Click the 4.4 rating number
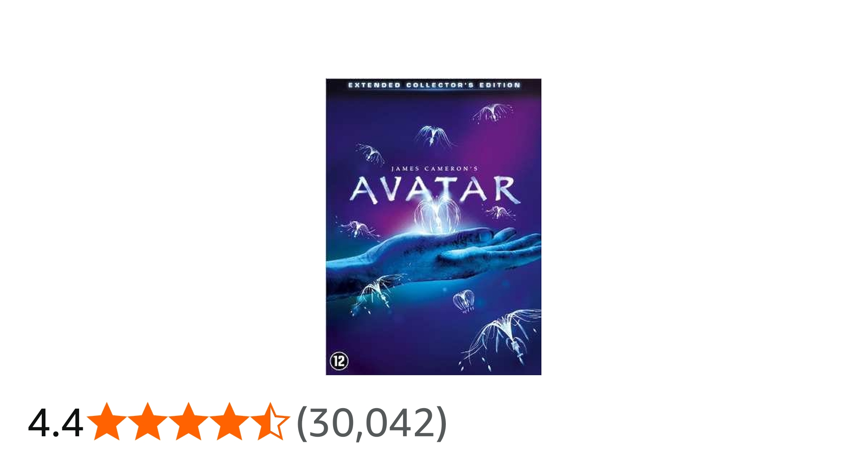Viewport: 868px width, 454px height. click(55, 423)
